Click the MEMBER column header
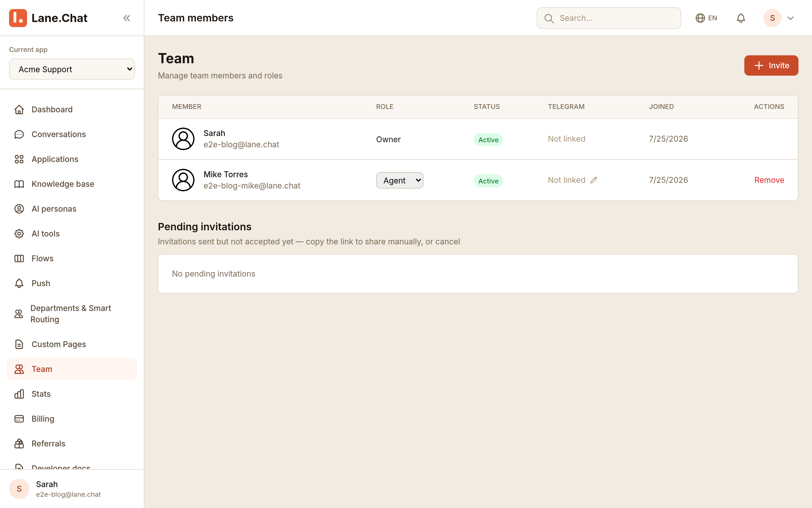This screenshot has width=812, height=508. [x=187, y=106]
